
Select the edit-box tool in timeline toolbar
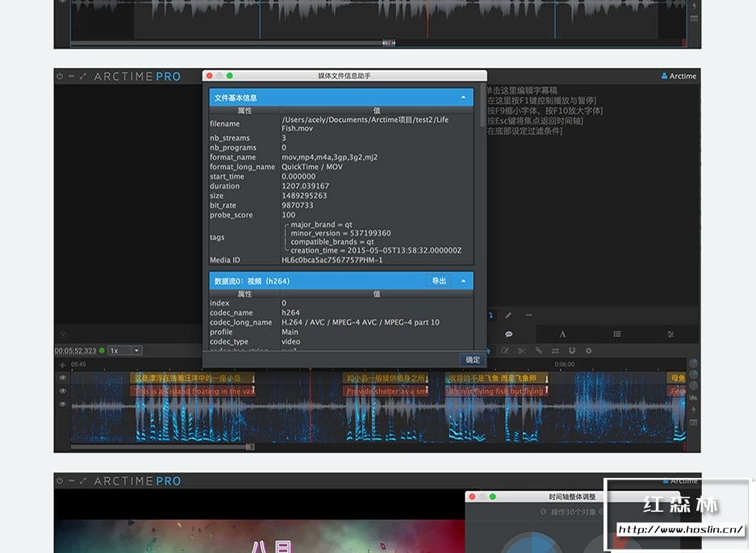coord(505,351)
